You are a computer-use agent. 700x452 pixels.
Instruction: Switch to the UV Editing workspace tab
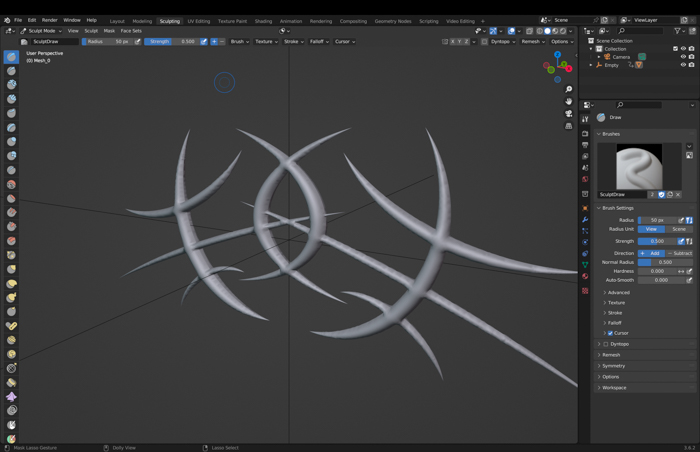(199, 20)
